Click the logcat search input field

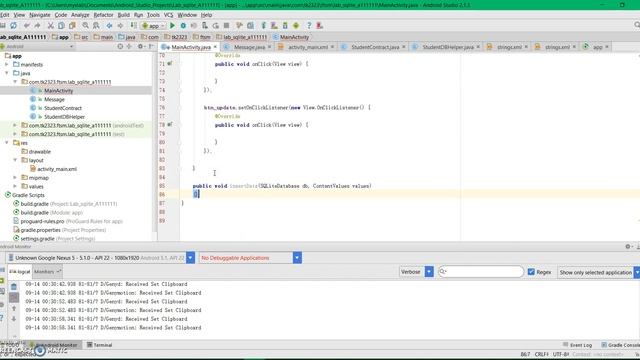pyautogui.click(x=480, y=272)
